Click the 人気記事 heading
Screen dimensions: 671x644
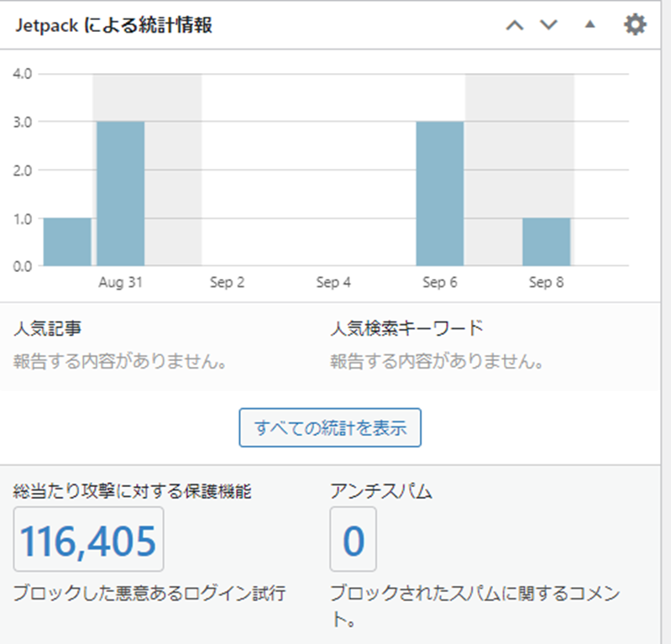[48, 328]
